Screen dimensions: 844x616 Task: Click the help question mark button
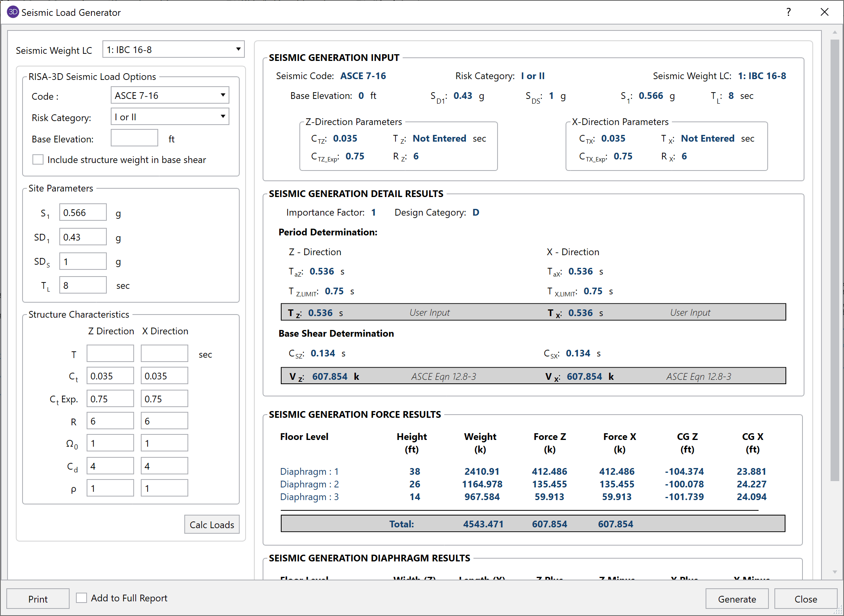(x=788, y=12)
